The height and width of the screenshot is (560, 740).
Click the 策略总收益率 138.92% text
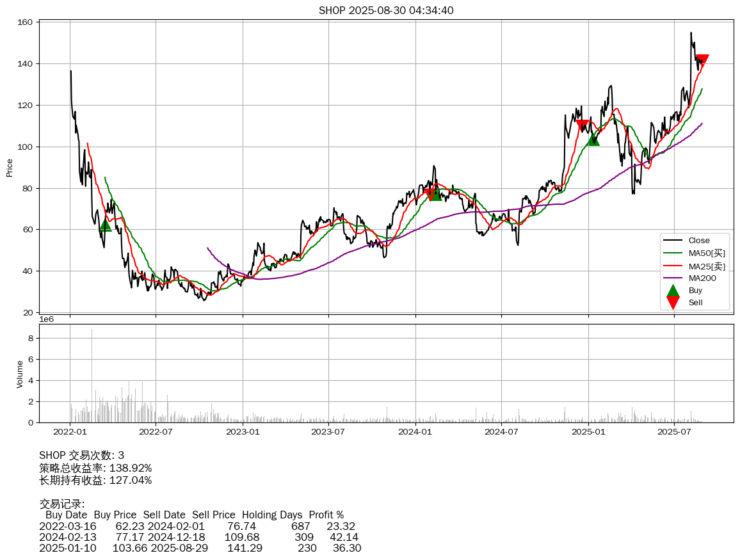[x=95, y=468]
